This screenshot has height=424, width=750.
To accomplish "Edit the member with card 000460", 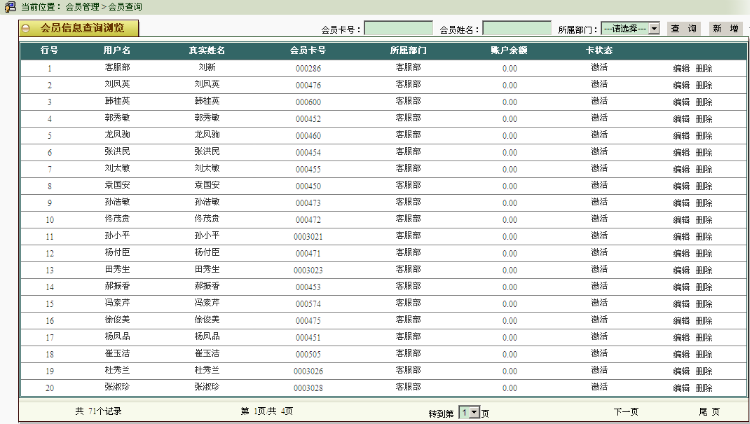I will click(681, 136).
